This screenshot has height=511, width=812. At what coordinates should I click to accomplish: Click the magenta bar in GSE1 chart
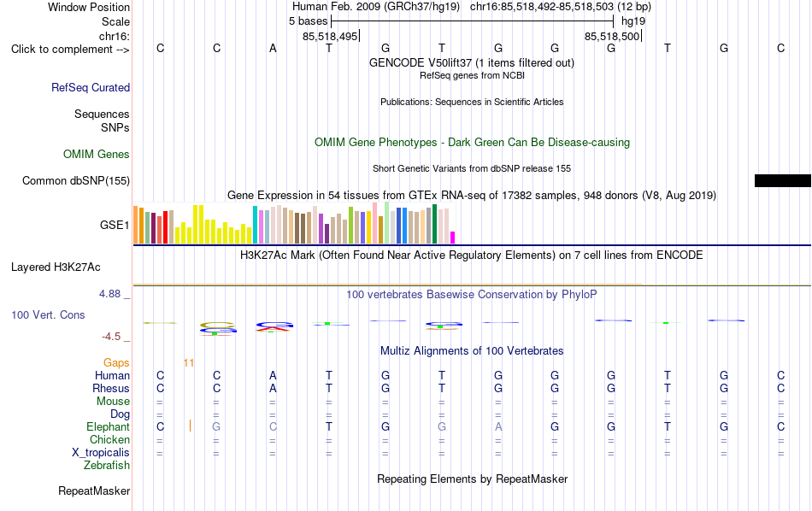point(452,238)
